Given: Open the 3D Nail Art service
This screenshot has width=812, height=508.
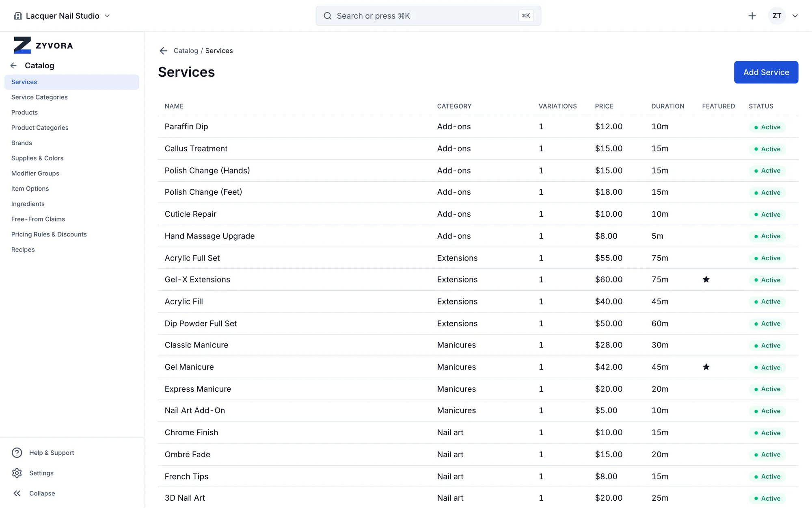Looking at the screenshot, I should pos(185,498).
